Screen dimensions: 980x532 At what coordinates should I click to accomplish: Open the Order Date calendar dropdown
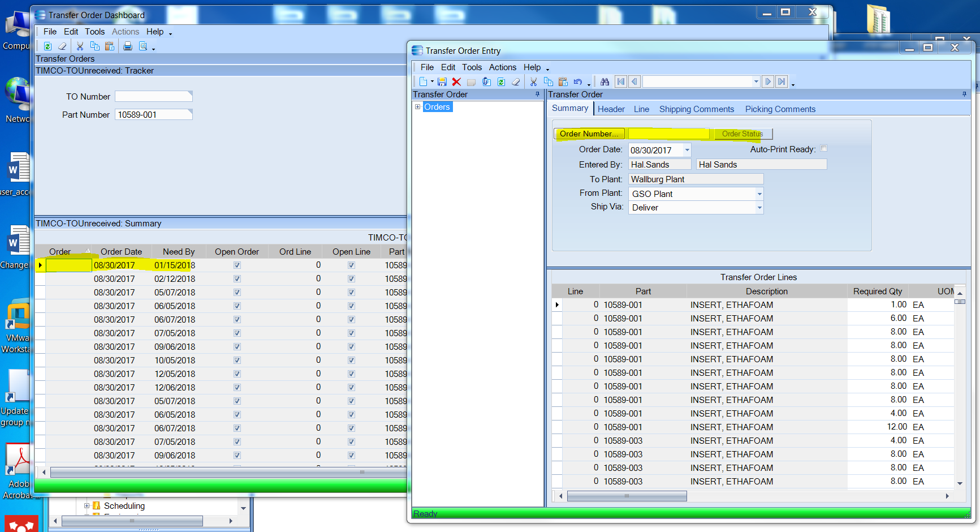(687, 150)
